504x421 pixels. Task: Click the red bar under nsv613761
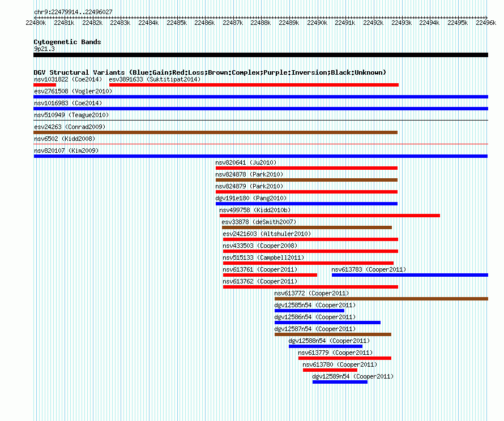click(270, 275)
